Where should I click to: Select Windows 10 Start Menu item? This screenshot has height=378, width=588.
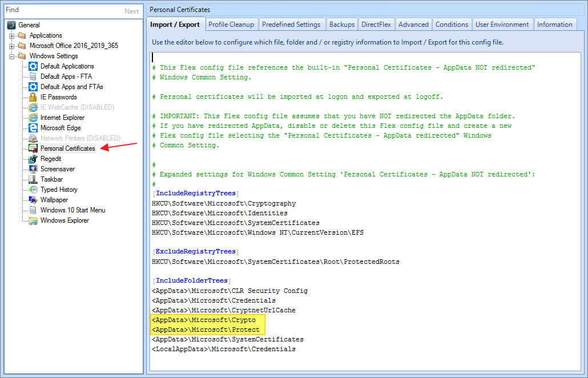73,210
